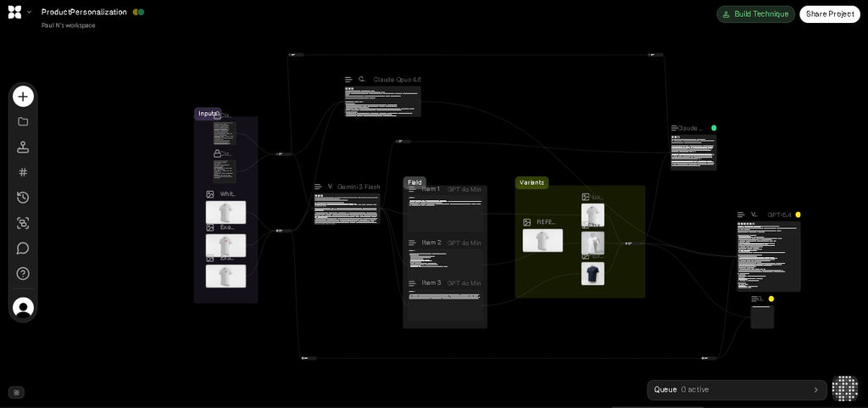
Task: Click the Share Project button
Action: point(829,14)
